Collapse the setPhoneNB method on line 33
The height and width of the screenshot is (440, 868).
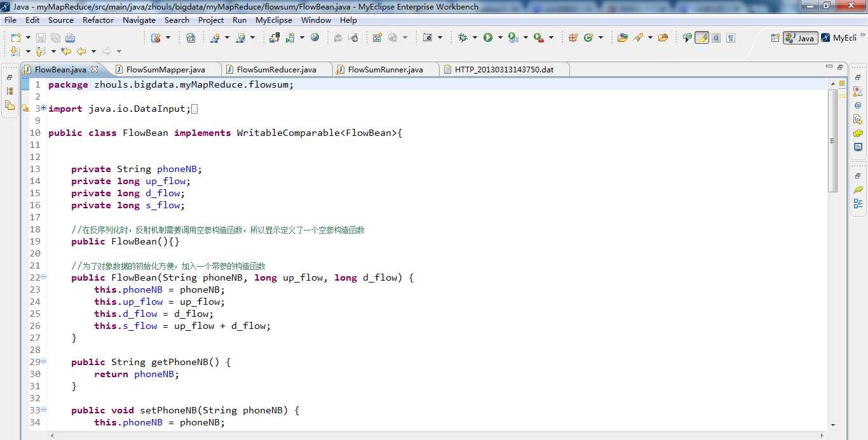click(x=44, y=410)
